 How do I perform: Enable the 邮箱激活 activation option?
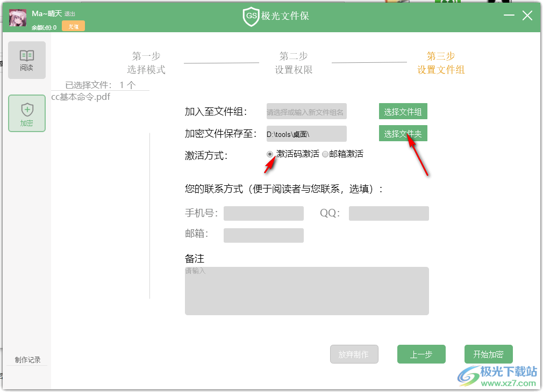pyautogui.click(x=325, y=154)
